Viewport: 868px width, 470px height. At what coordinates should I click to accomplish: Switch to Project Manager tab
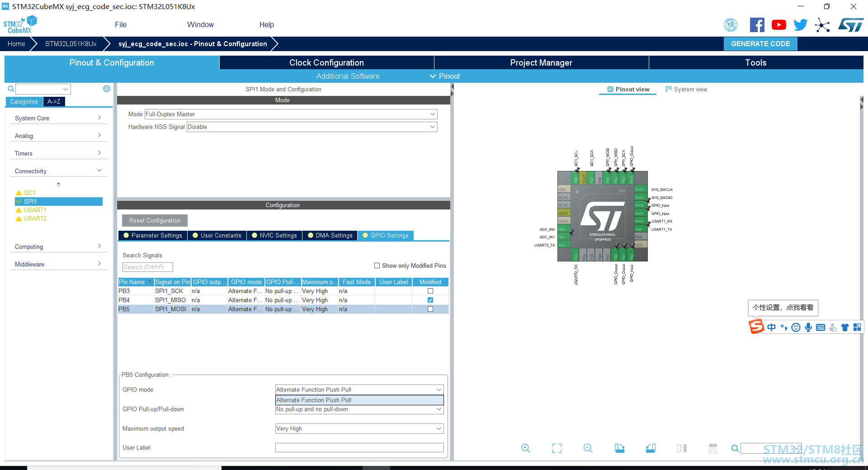541,62
